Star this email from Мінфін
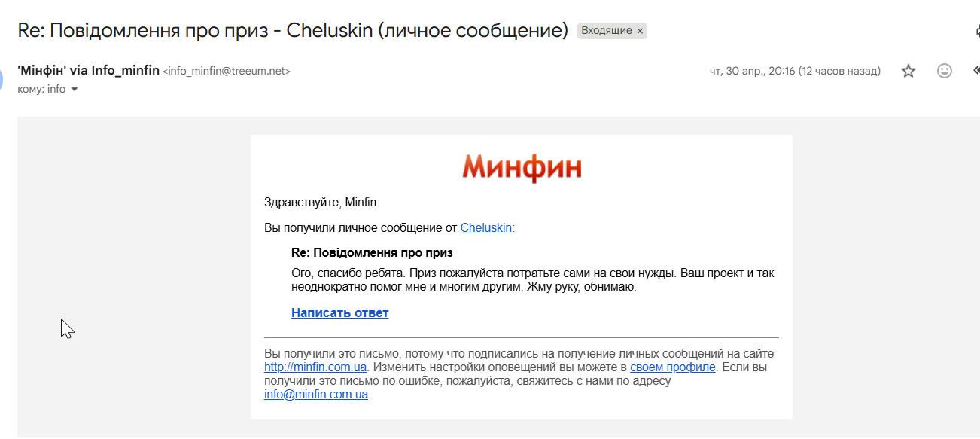This screenshot has width=980, height=439. [908, 71]
